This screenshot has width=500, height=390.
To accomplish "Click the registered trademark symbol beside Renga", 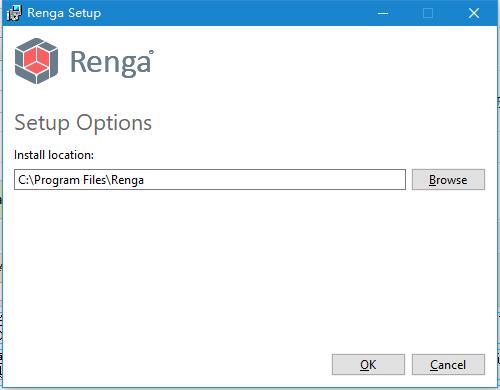I will click(x=151, y=52).
